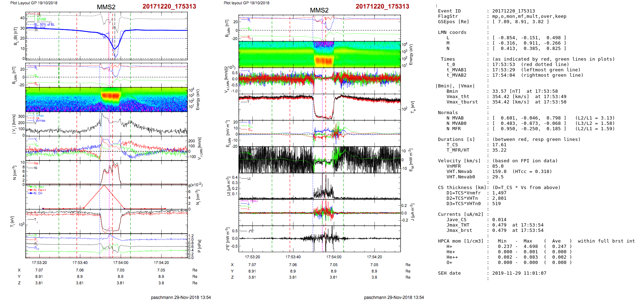Image resolution: width=644 pixels, height=300 pixels.
Task: Click the MMS2 title above the left plot
Action: coord(106,7)
